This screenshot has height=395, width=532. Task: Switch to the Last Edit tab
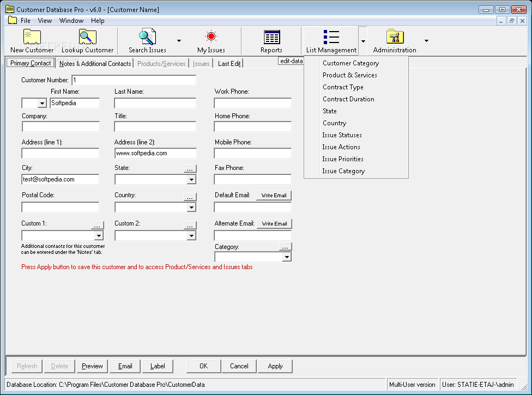coord(229,63)
